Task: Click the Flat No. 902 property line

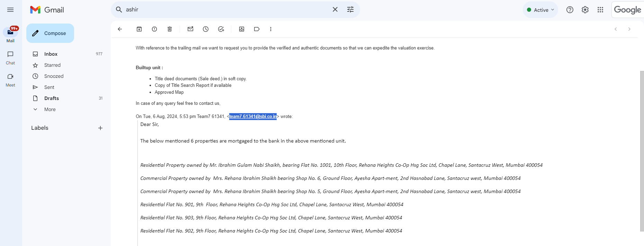Action: [x=271, y=231]
